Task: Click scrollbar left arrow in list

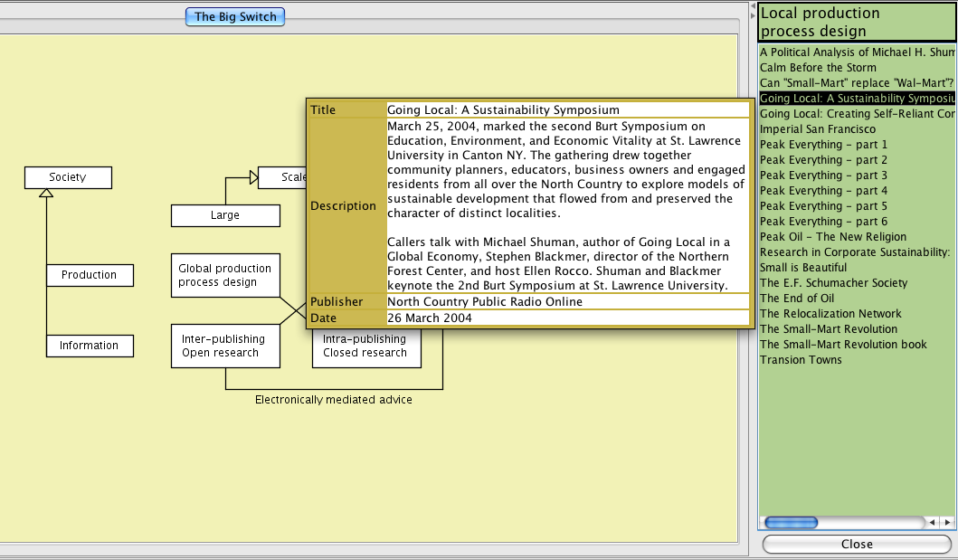Action: click(x=933, y=522)
